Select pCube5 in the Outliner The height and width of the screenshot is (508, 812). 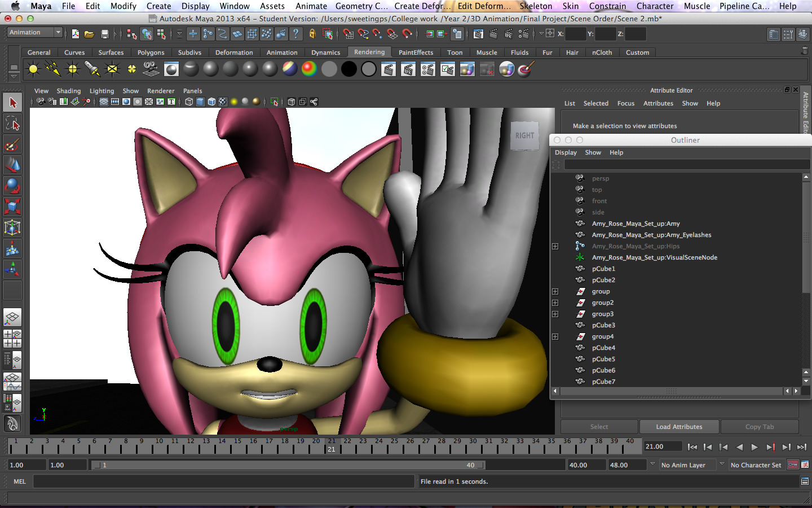tap(603, 359)
